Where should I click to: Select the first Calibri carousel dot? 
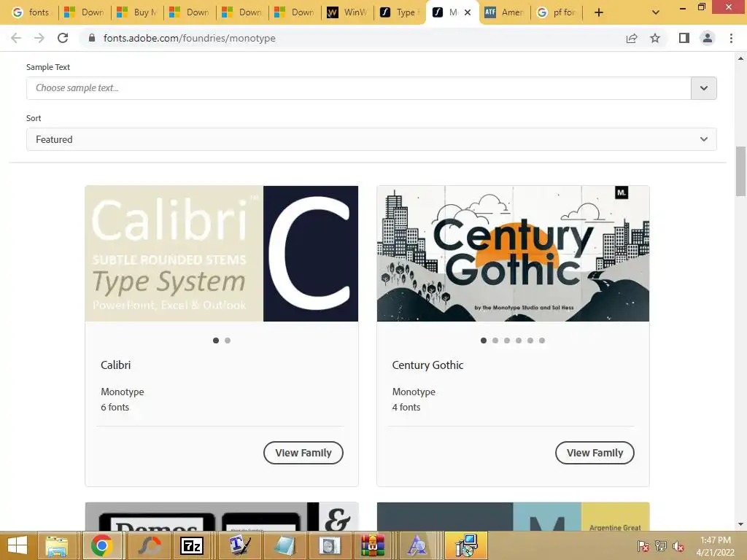click(x=216, y=341)
